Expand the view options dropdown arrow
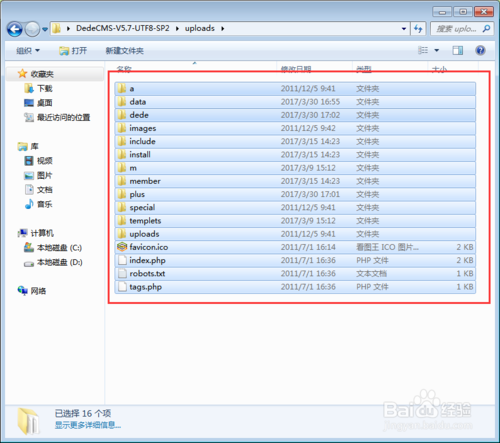This screenshot has height=443, width=500. [x=436, y=51]
